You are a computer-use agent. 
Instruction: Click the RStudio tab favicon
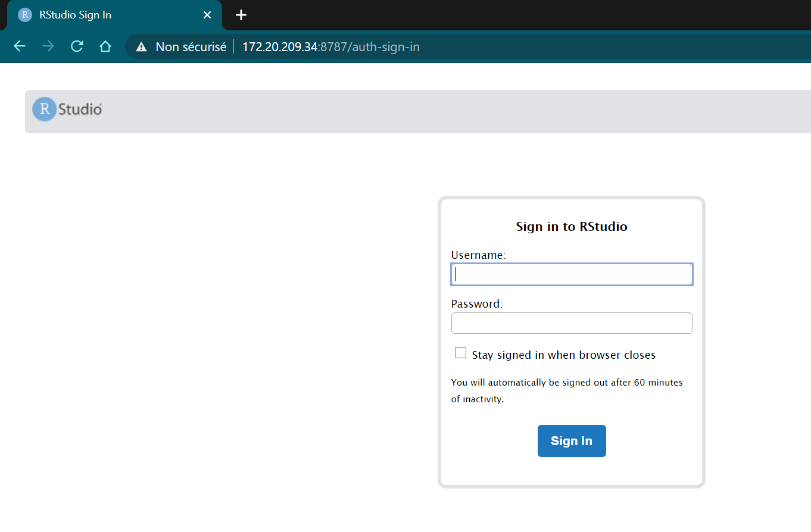[25, 15]
